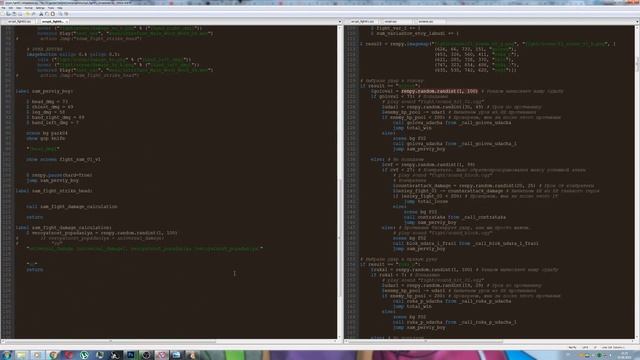The image size is (640, 360).
Task: Open left pane tab list dropdown arrow
Action: [340, 22]
